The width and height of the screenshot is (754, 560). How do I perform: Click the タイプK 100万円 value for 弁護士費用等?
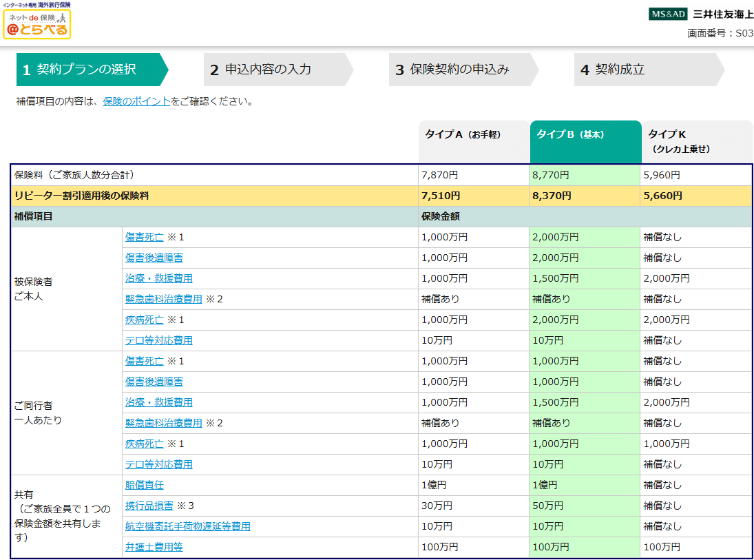pyautogui.click(x=662, y=548)
